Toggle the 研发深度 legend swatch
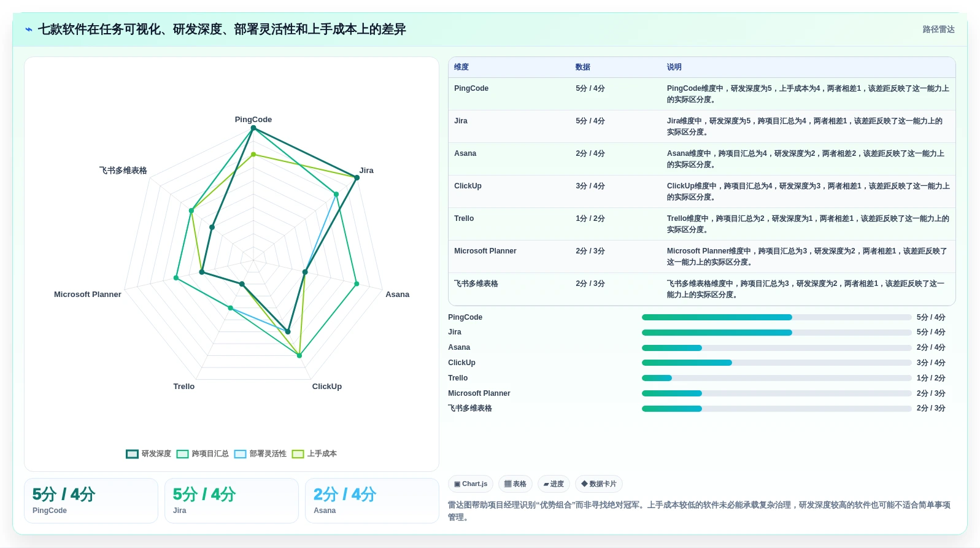The image size is (980, 548). pos(132,454)
